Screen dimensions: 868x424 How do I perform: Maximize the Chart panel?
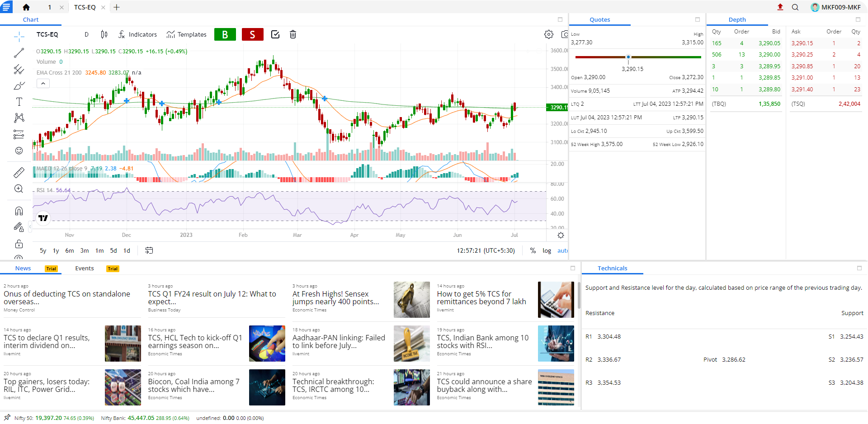(560, 19)
